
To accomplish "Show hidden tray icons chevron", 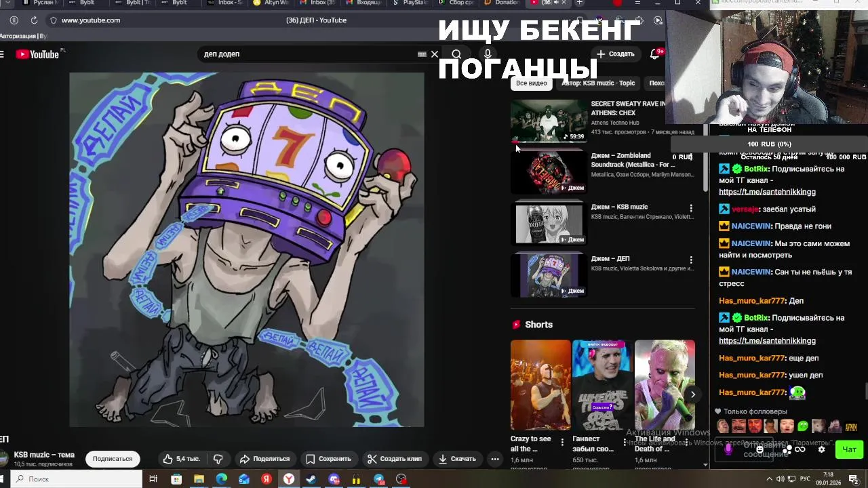I will tap(769, 479).
